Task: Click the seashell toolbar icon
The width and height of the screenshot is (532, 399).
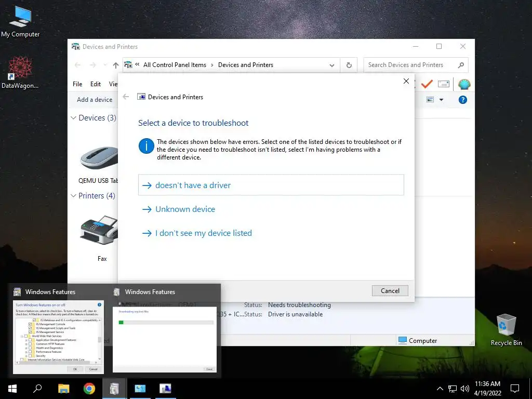Action: pyautogui.click(x=464, y=84)
